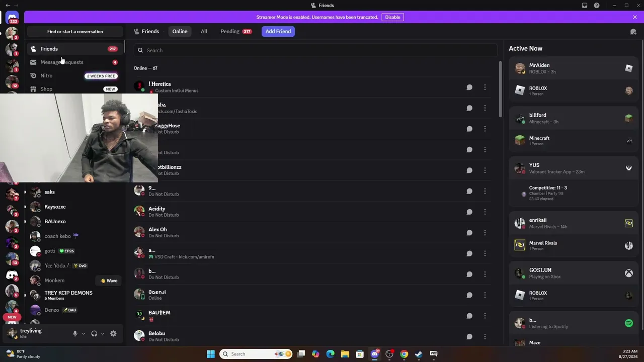Open OBS Studio from the taskbar

click(x=389, y=354)
